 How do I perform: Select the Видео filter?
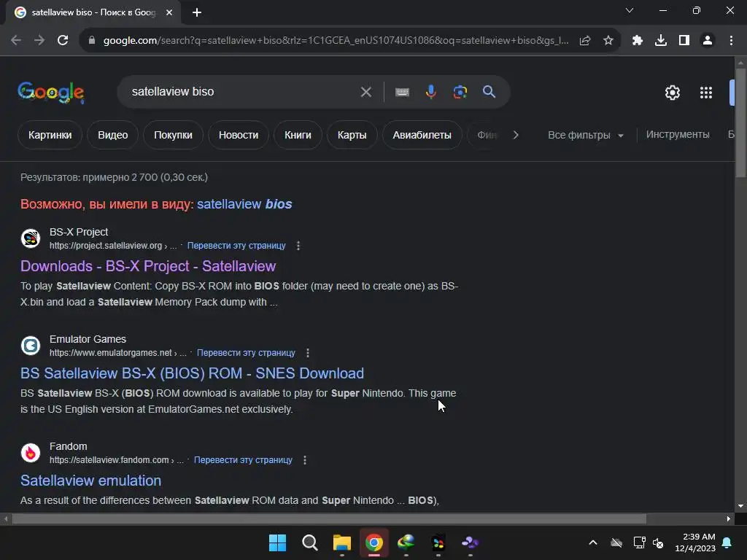coord(113,135)
